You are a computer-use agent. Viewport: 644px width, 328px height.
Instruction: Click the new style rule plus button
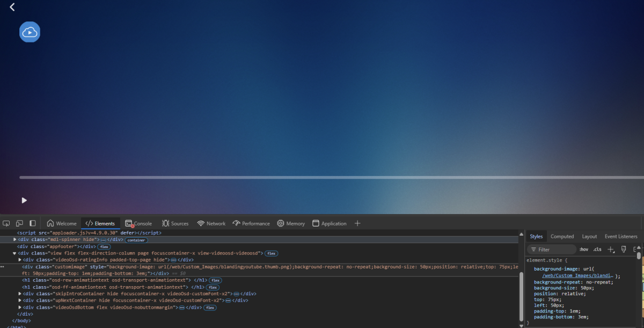611,249
